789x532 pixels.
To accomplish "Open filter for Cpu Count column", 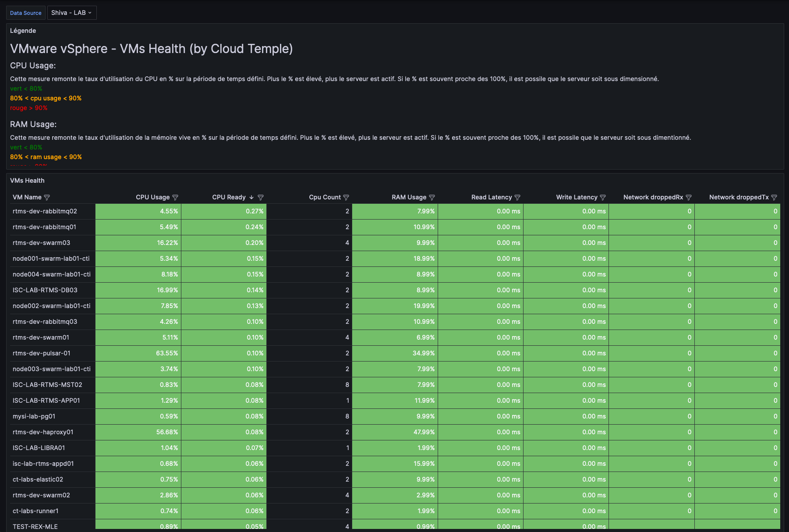I will point(346,198).
